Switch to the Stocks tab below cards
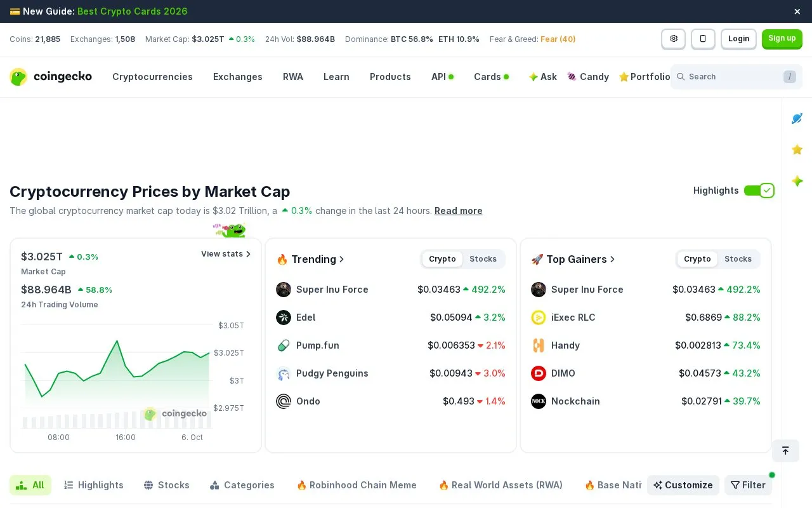The height and width of the screenshot is (508, 812). [x=167, y=485]
